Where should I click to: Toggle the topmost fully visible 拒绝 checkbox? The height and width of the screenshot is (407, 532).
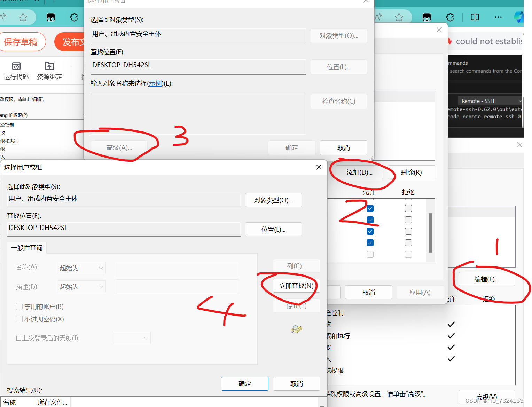[408, 208]
